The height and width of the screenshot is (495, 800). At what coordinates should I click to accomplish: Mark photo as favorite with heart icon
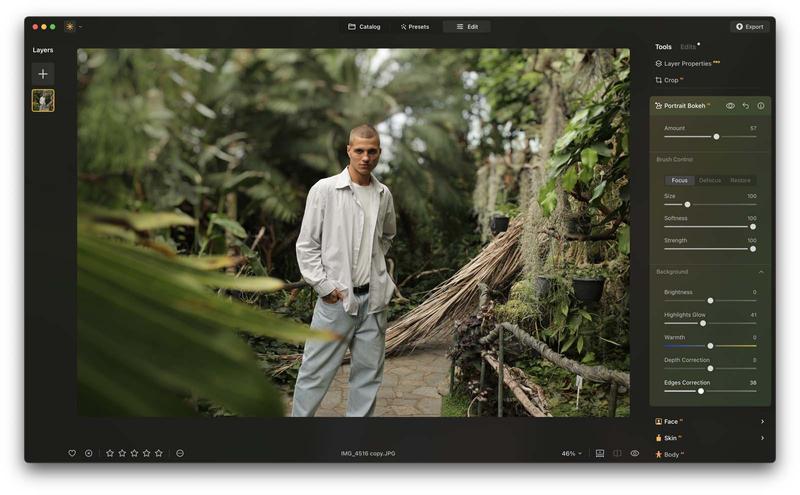72,453
